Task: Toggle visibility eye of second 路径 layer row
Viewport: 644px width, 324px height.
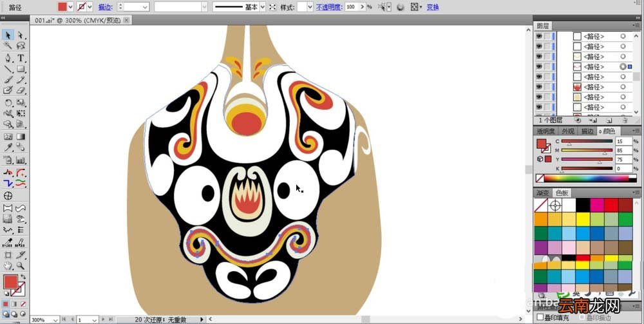Action: pos(539,46)
